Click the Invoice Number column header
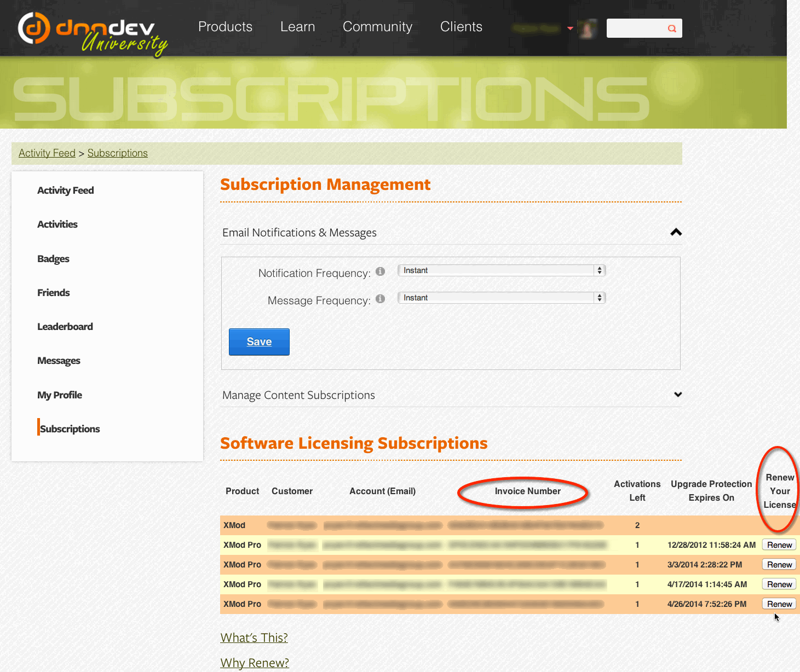Image resolution: width=800 pixels, height=672 pixels. click(528, 491)
